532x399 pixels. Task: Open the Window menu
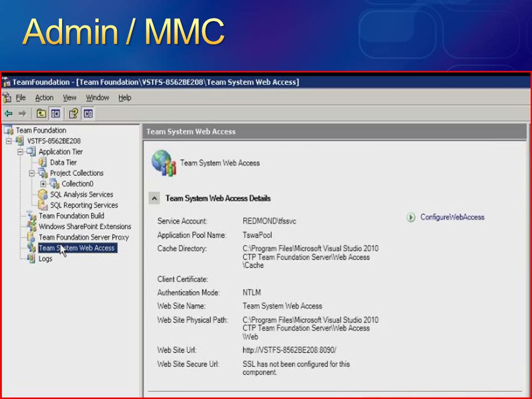[98, 98]
